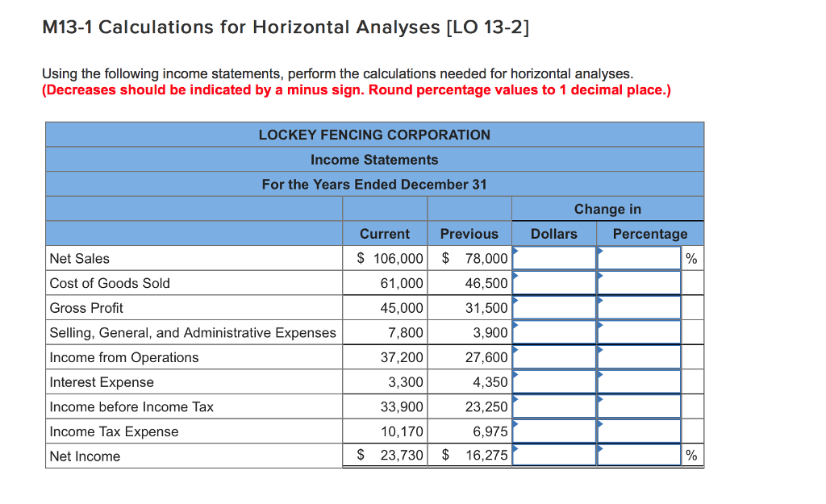The image size is (826, 504).
Task: Click the Income Tax Expense percentage input
Action: tap(638, 431)
